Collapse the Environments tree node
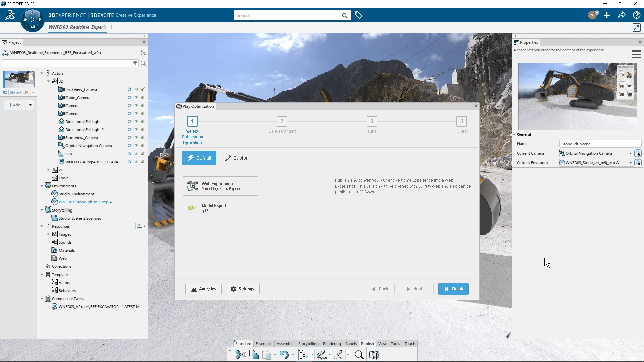Image resolution: width=644 pixels, height=362 pixels. [42, 186]
